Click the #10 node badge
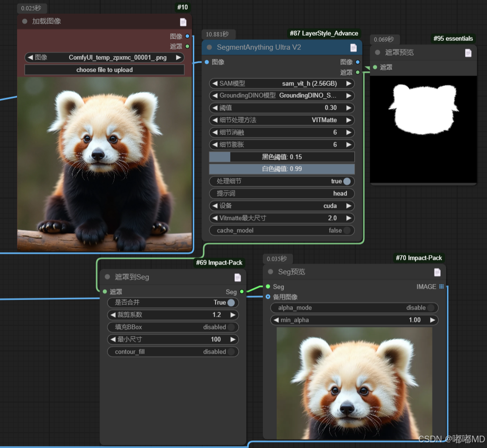 click(183, 8)
